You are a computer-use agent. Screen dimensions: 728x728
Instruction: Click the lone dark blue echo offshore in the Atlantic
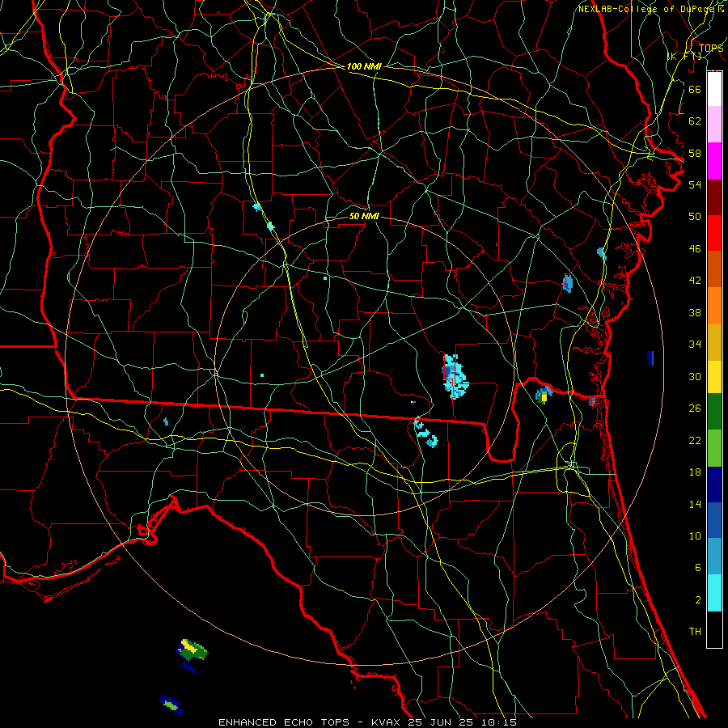[x=650, y=358]
